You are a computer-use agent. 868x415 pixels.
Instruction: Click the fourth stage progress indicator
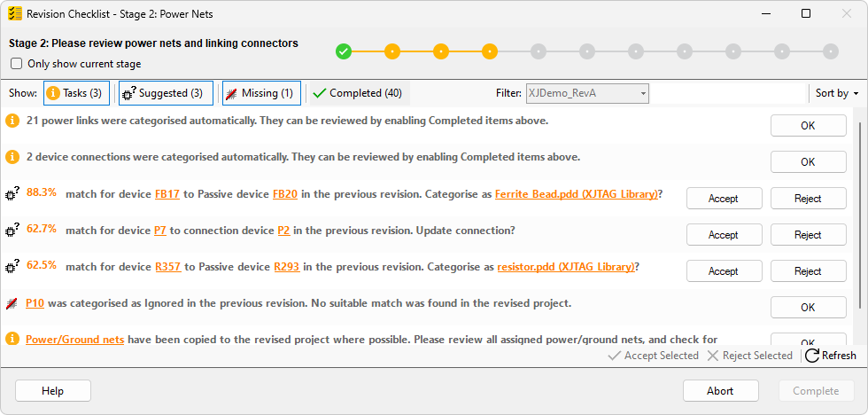tap(489, 51)
